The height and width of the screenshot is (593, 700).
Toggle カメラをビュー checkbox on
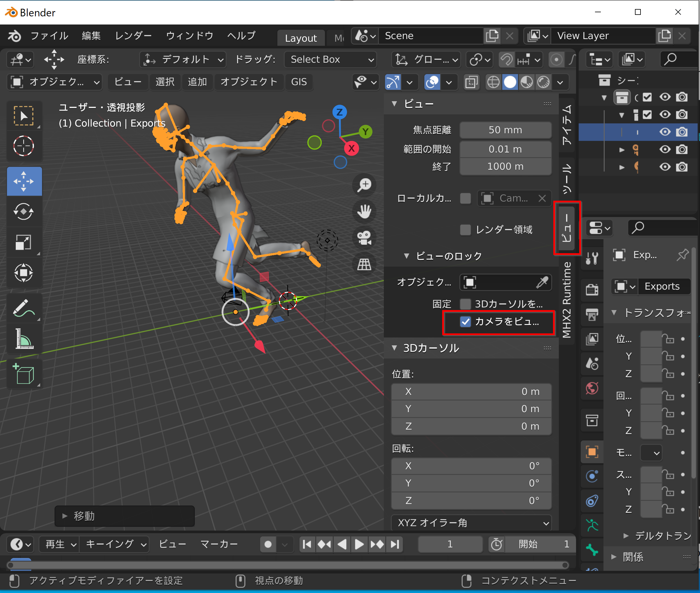coord(463,321)
